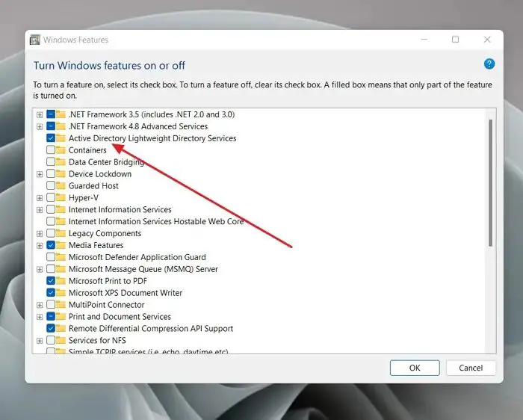Disable the Microsoft Print to PDF checkbox

point(51,281)
